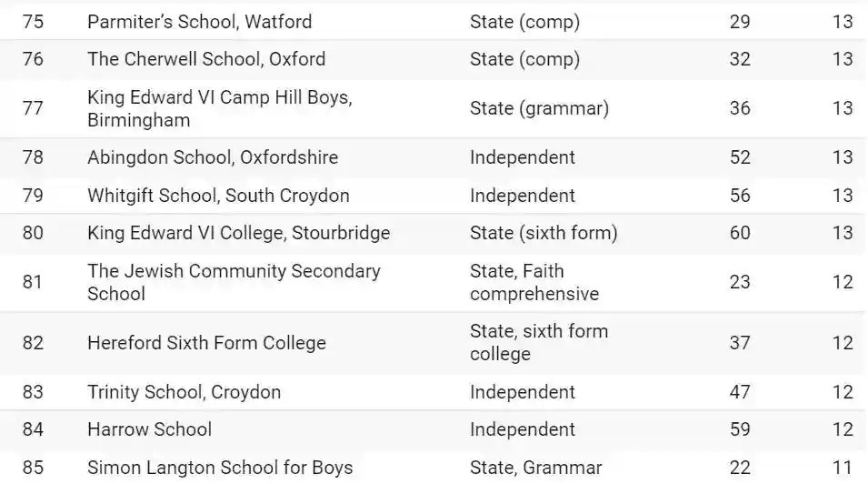Click The Jewish Community Secondary School
The image size is (868, 484).
pos(234,282)
